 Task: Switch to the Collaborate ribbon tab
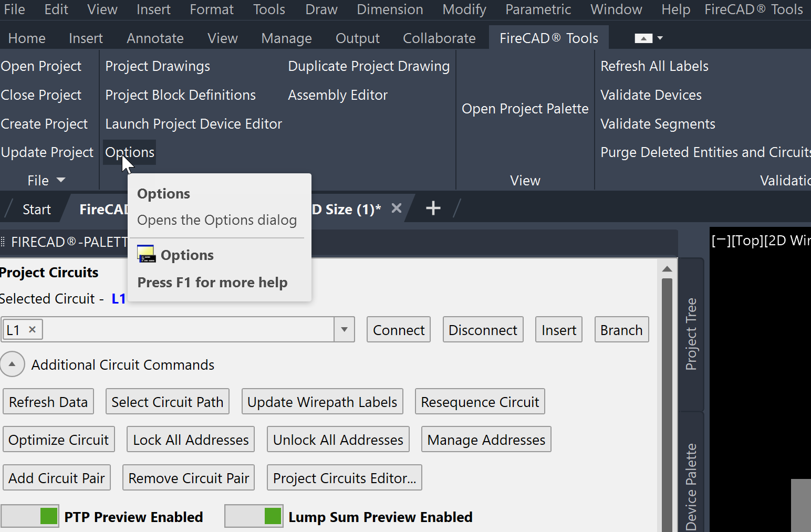439,38
